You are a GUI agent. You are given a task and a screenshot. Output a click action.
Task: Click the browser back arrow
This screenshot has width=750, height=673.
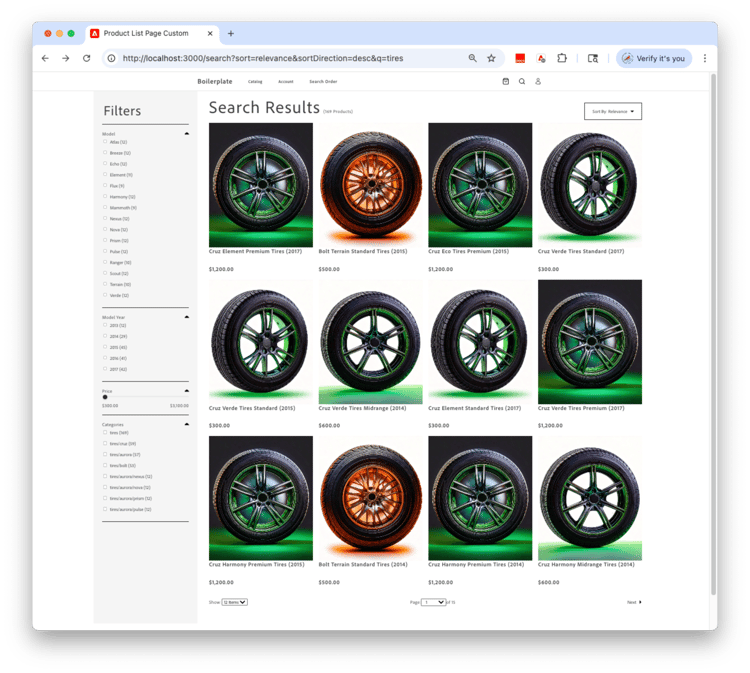pos(45,58)
